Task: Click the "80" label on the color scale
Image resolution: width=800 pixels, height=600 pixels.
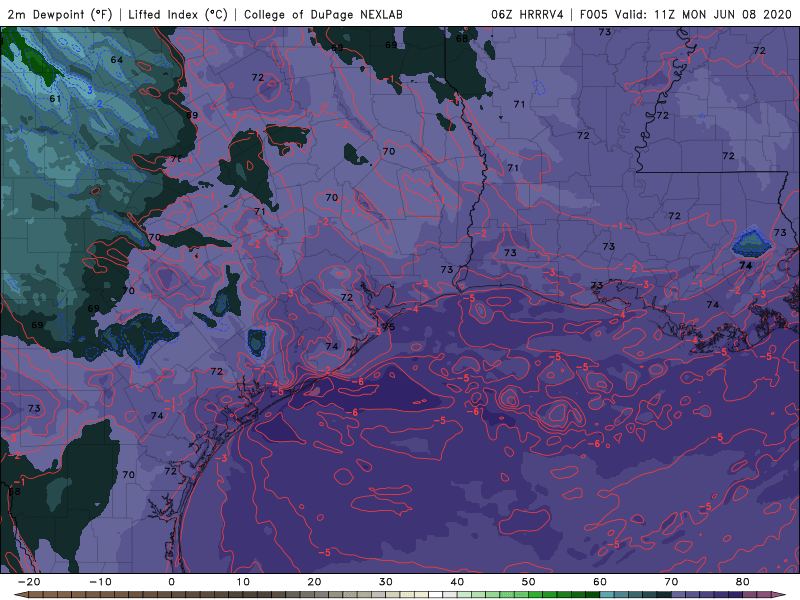Action: click(743, 582)
